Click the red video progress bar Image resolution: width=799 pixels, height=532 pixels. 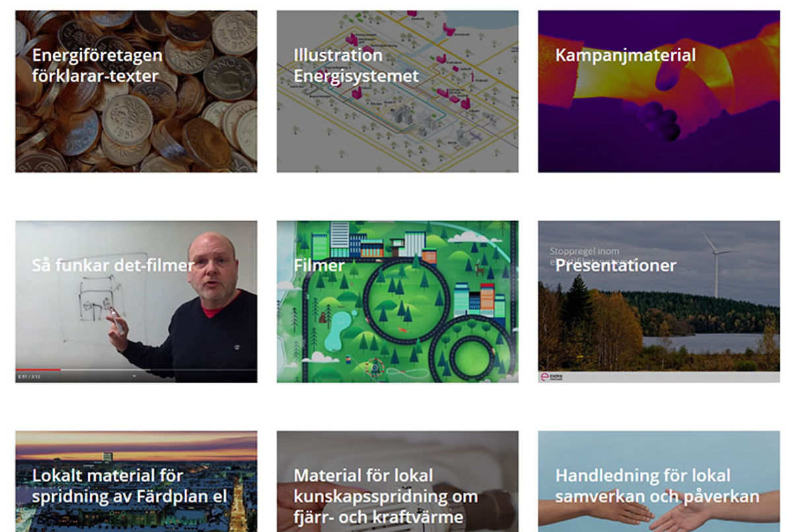pyautogui.click(x=38, y=370)
